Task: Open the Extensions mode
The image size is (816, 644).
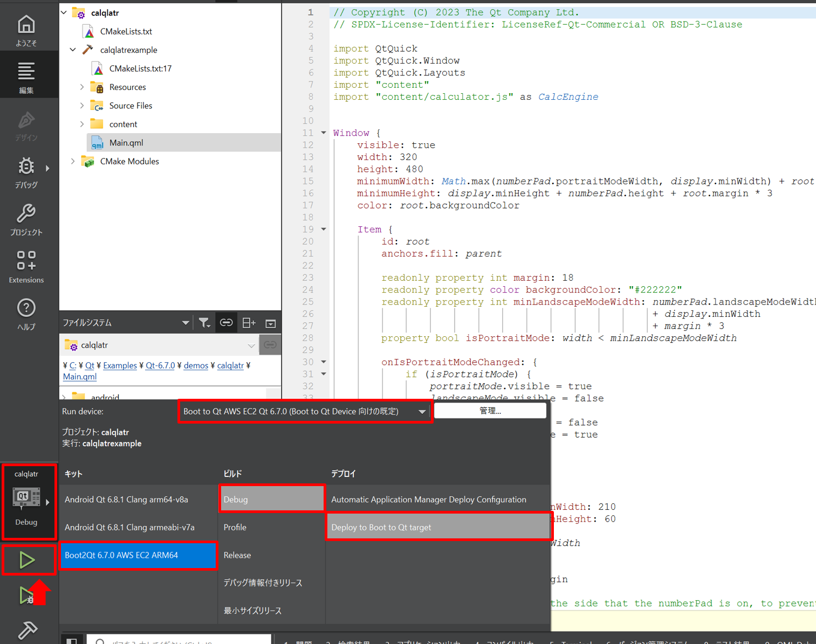Action: click(x=26, y=267)
